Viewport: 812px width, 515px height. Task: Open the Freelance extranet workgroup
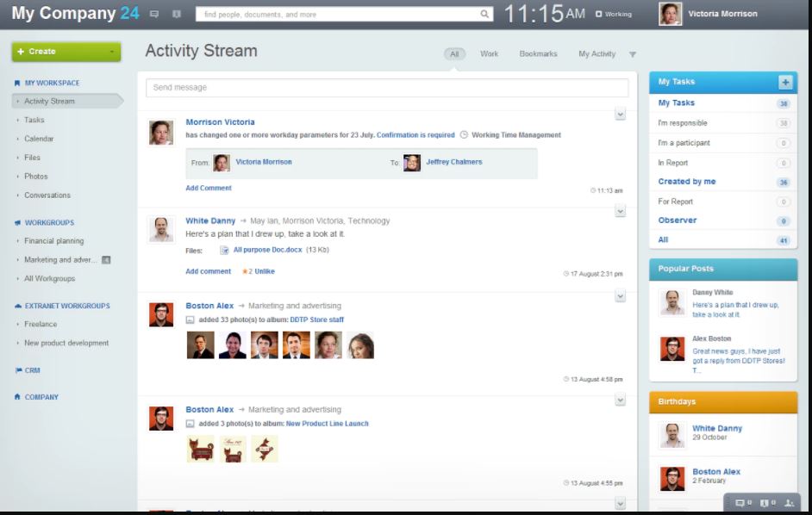pyautogui.click(x=41, y=325)
